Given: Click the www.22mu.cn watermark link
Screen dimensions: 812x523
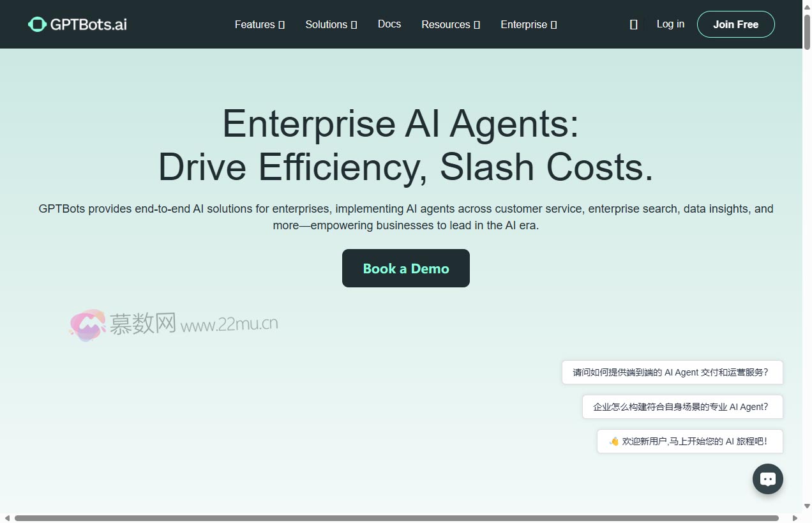Looking at the screenshot, I should tap(229, 324).
